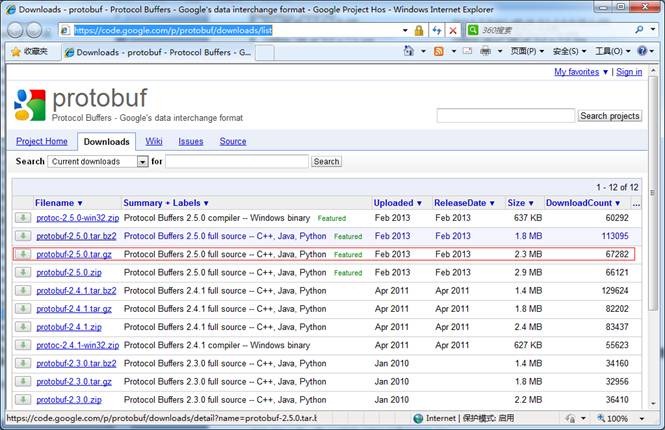The width and height of the screenshot is (665, 430).
Task: Click download icon for protobuf-2.3.0.zip
Action: (23, 400)
